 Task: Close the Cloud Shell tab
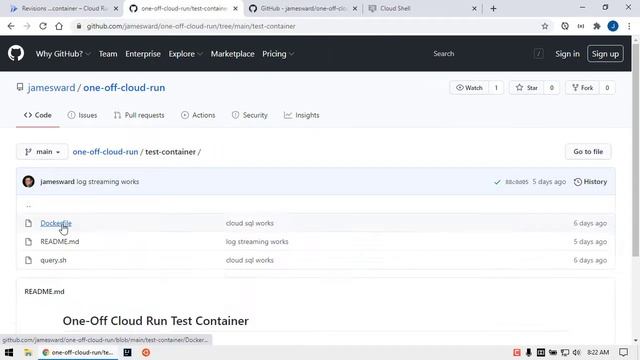474,8
